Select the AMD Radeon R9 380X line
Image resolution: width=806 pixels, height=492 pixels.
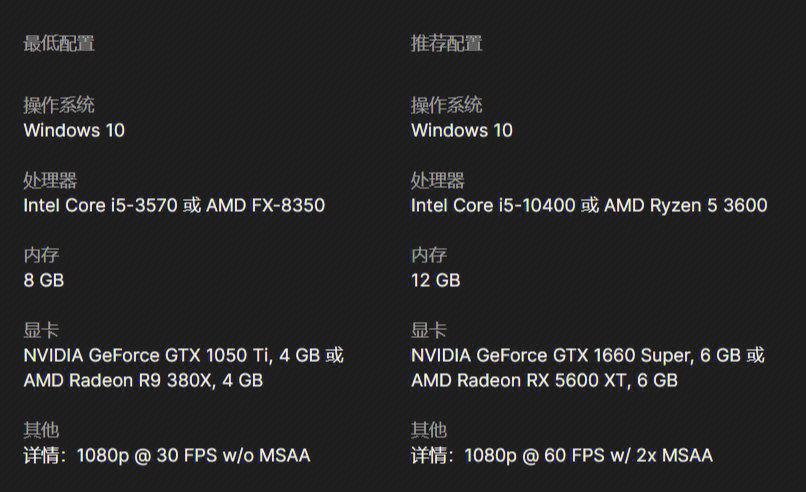click(x=143, y=380)
